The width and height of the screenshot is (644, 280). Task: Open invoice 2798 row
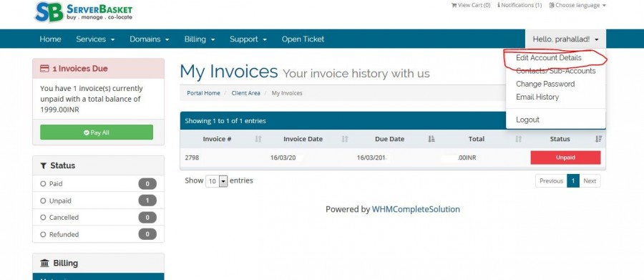[393, 158]
